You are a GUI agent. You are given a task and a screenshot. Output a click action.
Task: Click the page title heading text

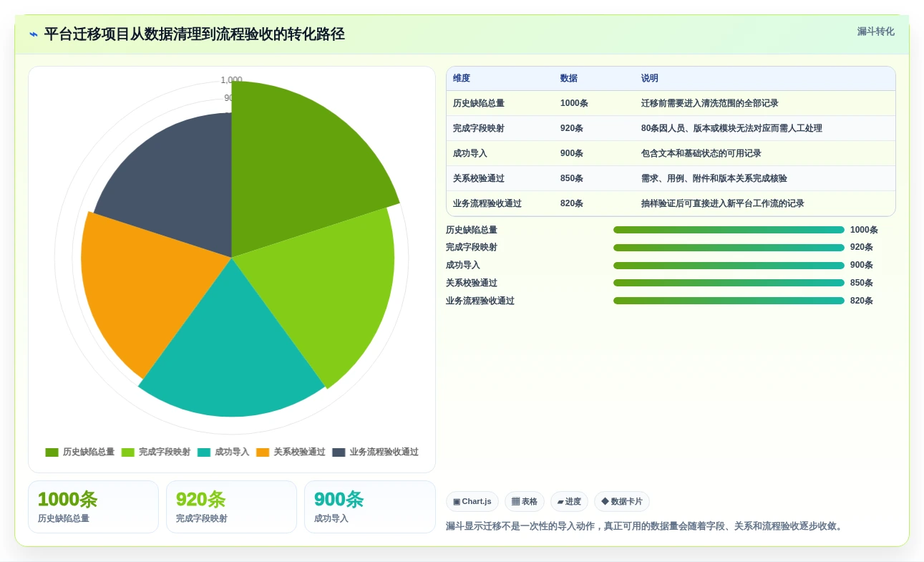point(194,34)
